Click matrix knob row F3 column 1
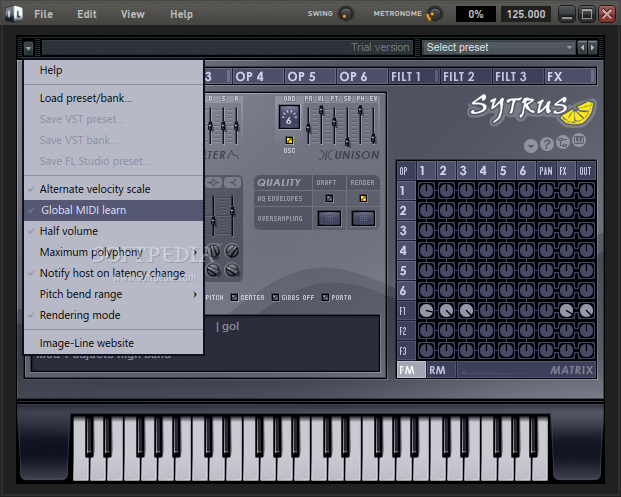621x497 pixels. click(x=427, y=351)
